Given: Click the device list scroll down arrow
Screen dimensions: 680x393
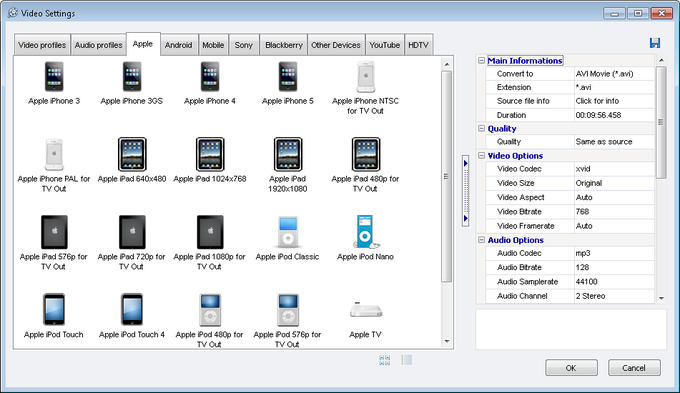Looking at the screenshot, I should [447, 342].
